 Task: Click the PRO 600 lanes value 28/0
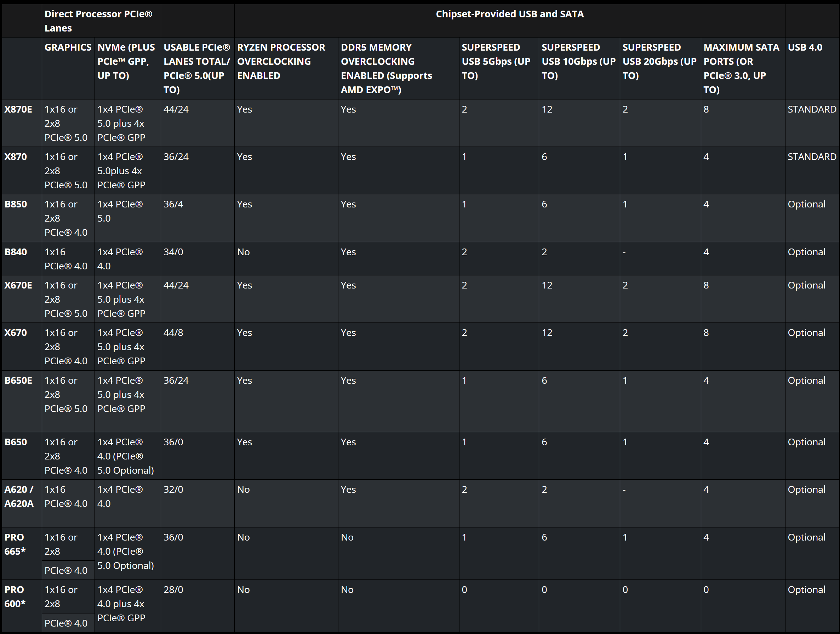[173, 590]
